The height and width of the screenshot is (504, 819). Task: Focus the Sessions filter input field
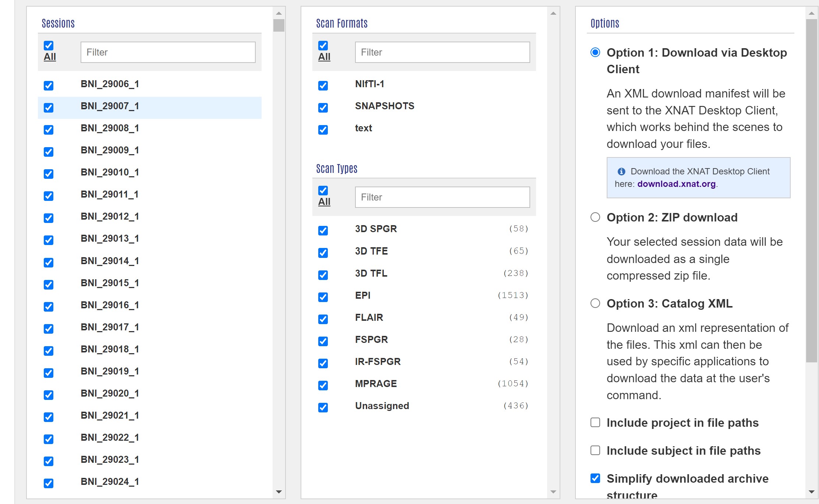[168, 52]
